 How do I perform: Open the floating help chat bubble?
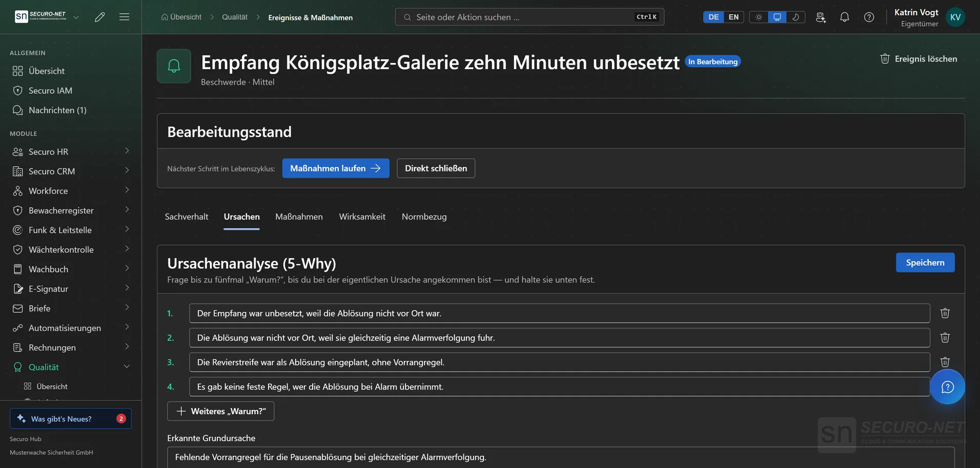click(947, 387)
